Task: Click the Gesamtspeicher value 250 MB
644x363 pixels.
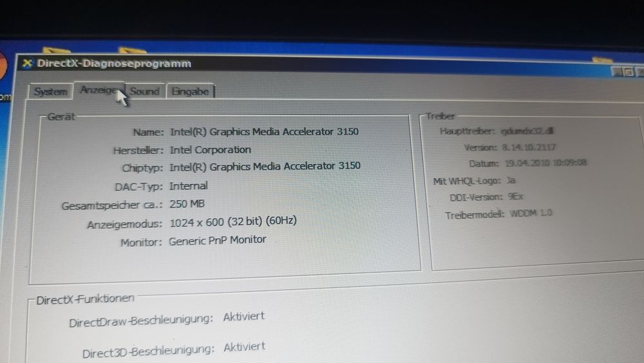Action: [187, 204]
